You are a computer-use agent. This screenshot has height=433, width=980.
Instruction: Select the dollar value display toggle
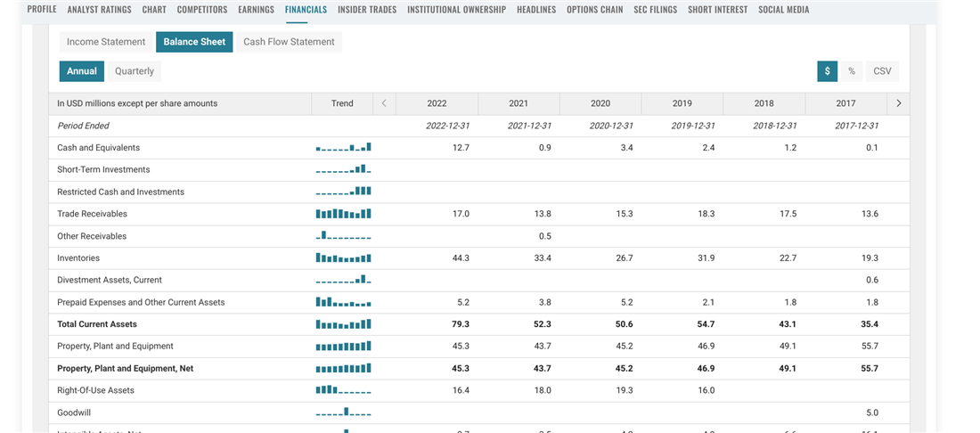click(x=827, y=71)
